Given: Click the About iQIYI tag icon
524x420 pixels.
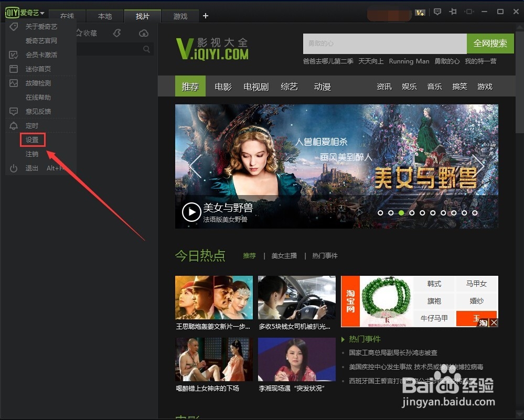Looking at the screenshot, I should [14, 26].
